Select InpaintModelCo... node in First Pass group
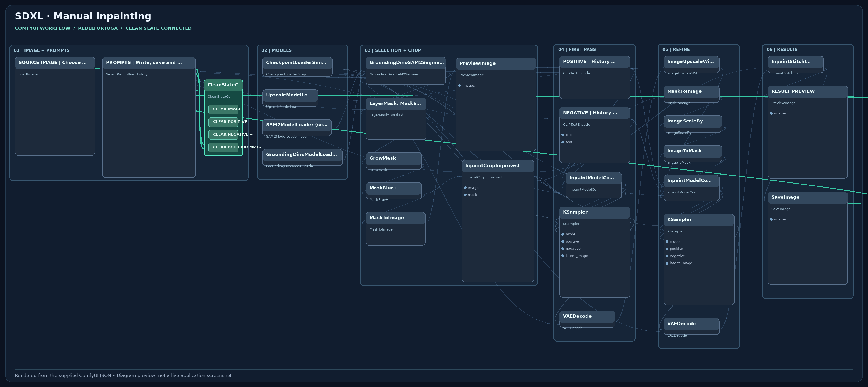 pos(594,185)
